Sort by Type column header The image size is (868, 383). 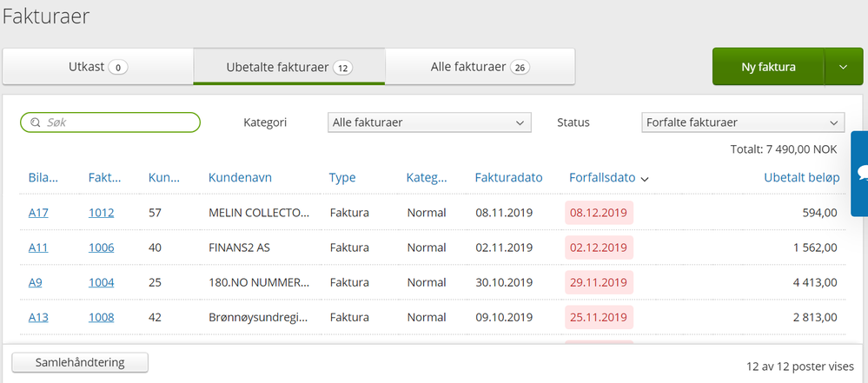342,178
